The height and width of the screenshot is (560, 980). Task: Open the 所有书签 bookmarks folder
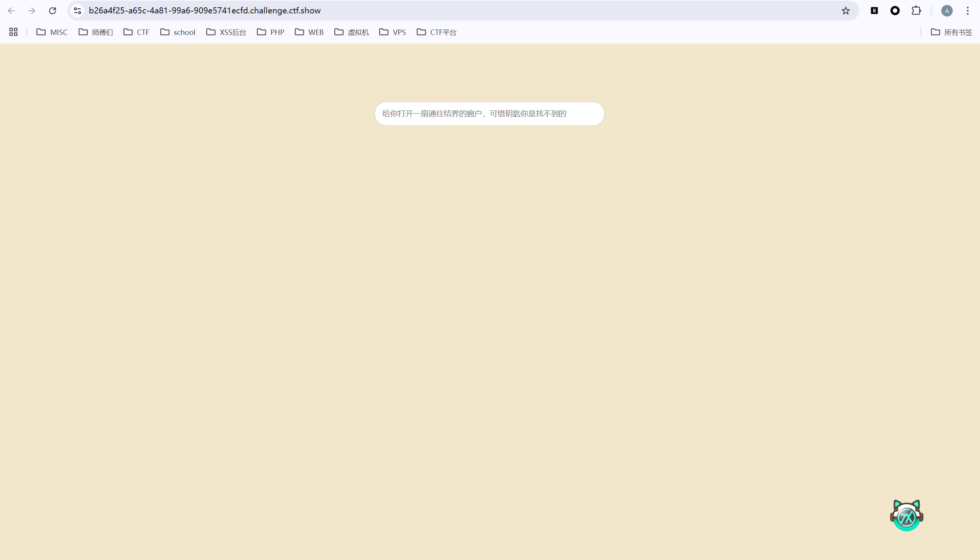tap(957, 32)
